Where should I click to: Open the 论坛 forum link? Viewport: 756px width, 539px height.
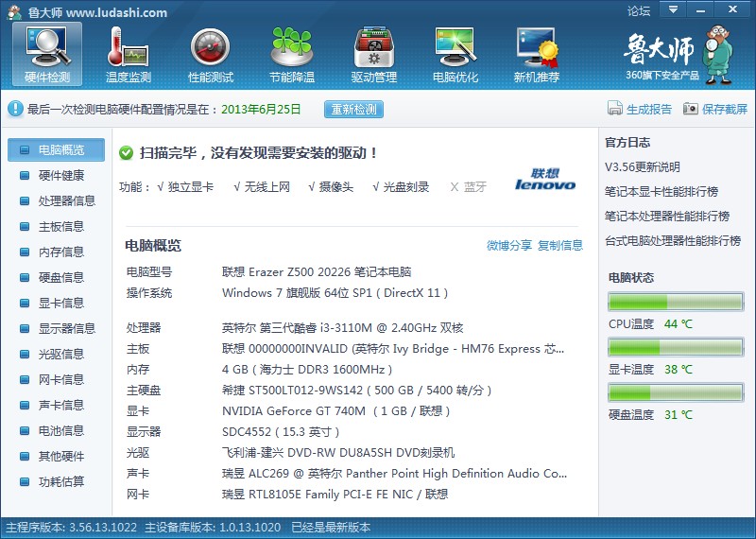(639, 10)
